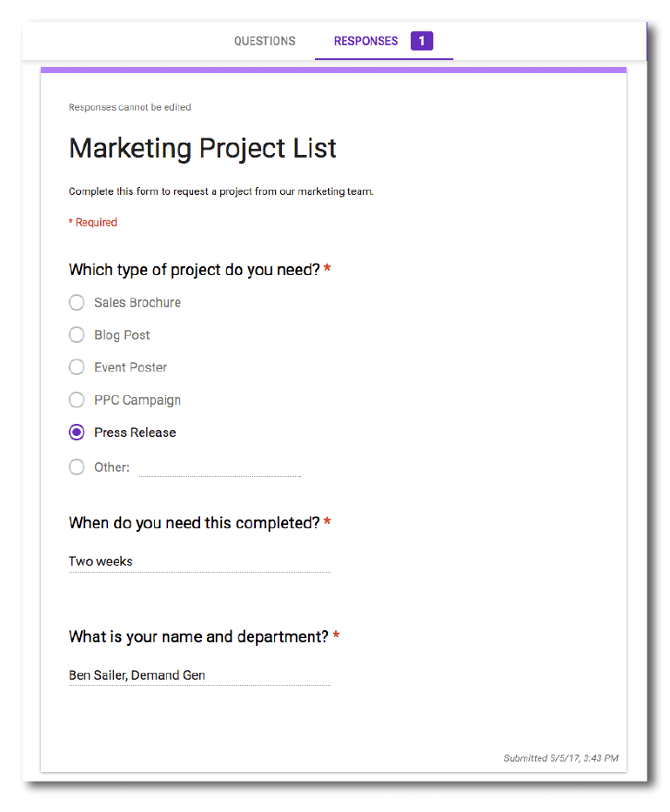Click the 'What is your name and department' question
Viewport: 670px width, 812px height.
[199, 637]
